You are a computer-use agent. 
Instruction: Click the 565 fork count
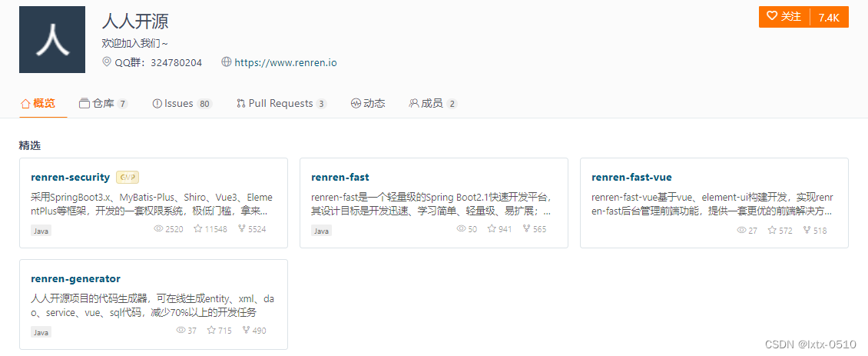click(540, 229)
